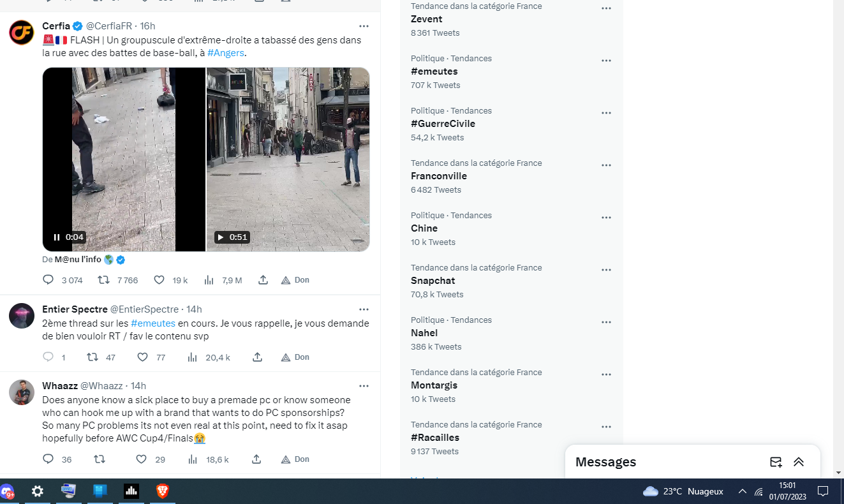Expand the Messages drawer
844x504 pixels.
[x=799, y=462]
